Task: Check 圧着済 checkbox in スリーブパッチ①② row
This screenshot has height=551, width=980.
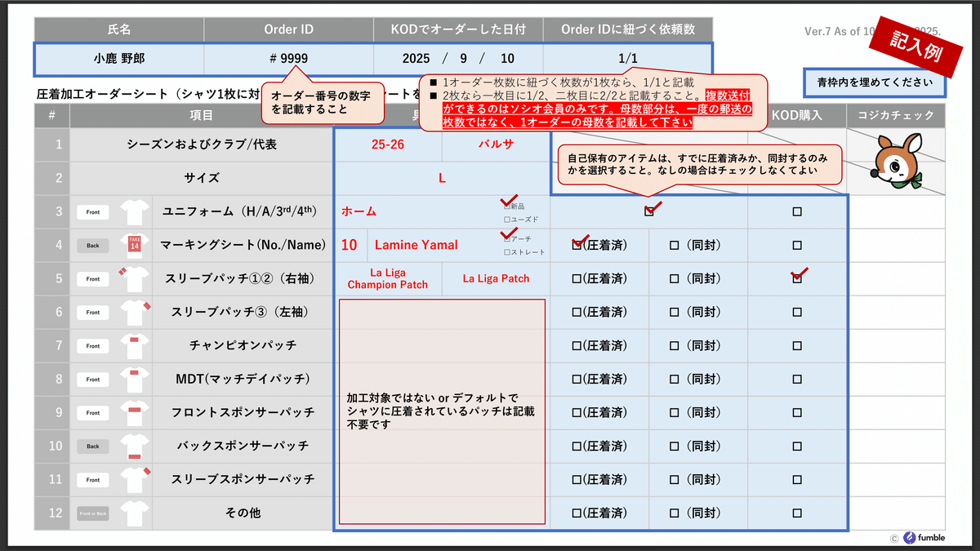Action: coord(577,278)
